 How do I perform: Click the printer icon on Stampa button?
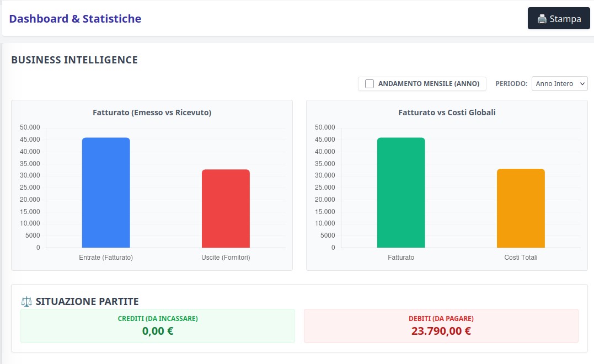[542, 19]
